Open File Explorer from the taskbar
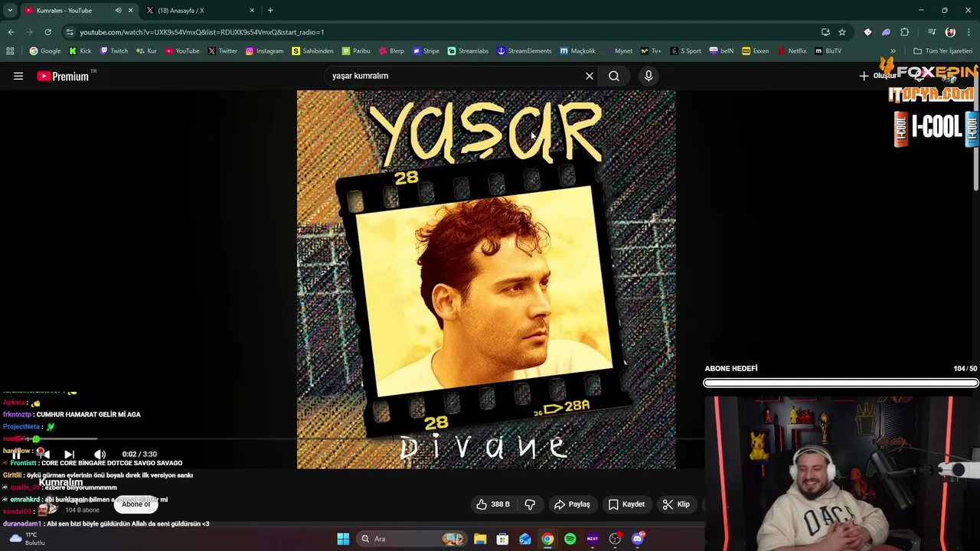The width and height of the screenshot is (980, 551). 480,539
